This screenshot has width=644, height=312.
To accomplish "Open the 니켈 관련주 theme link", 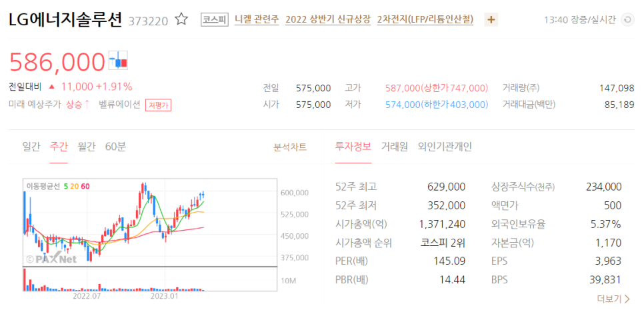I will tap(257, 19).
